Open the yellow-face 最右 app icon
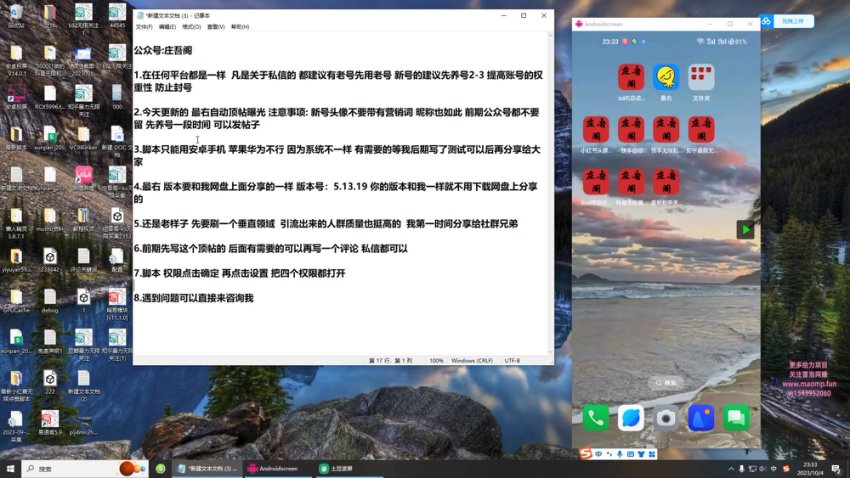 666,77
